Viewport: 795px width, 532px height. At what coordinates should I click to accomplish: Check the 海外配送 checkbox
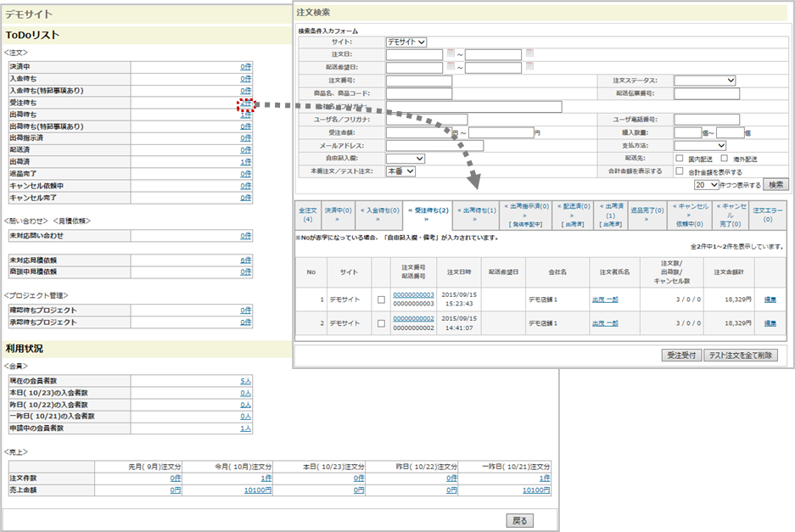pos(724,158)
